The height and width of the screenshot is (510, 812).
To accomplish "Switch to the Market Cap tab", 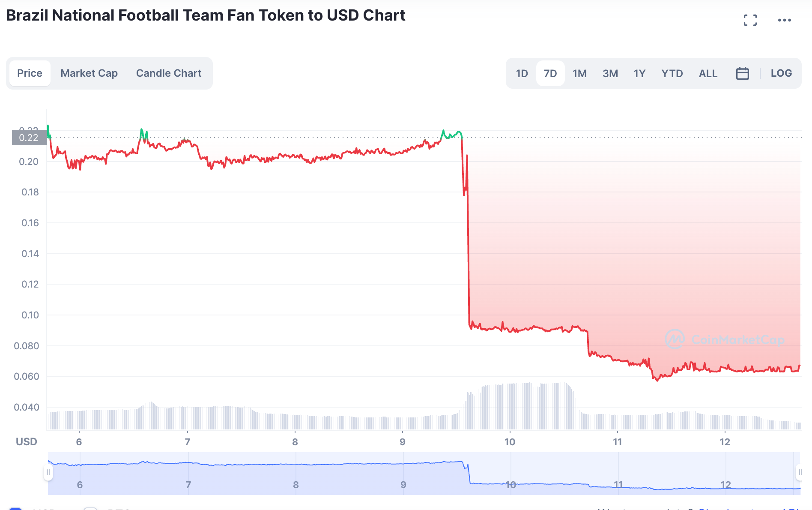I will (89, 73).
